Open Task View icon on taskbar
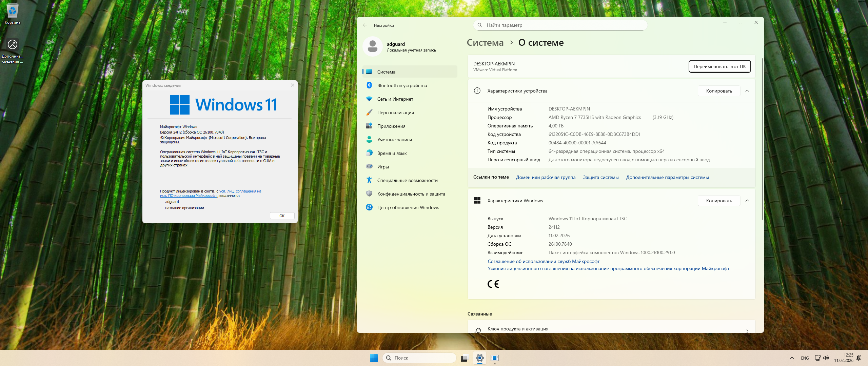The height and width of the screenshot is (366, 868). tap(465, 358)
